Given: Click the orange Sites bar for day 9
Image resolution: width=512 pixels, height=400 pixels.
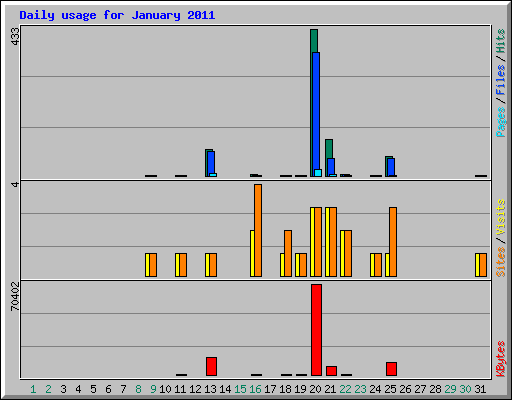Looking at the screenshot, I should 153,265.
